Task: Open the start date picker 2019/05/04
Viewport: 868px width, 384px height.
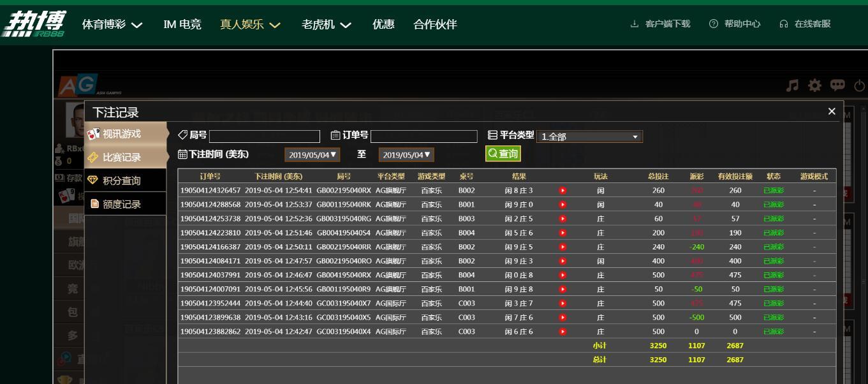Action: tap(313, 155)
